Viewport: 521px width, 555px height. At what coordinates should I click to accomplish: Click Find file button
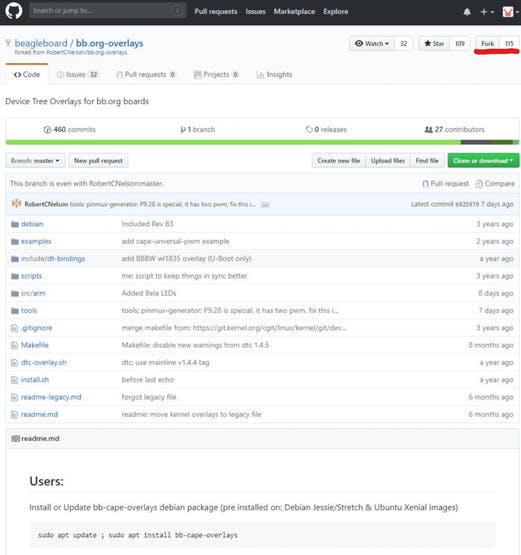pyautogui.click(x=427, y=161)
